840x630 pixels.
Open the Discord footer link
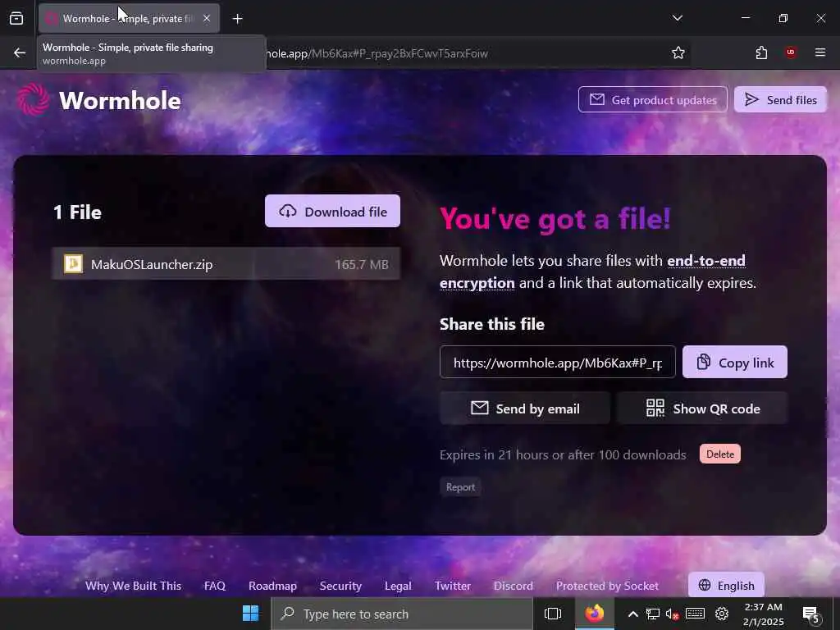(x=514, y=586)
